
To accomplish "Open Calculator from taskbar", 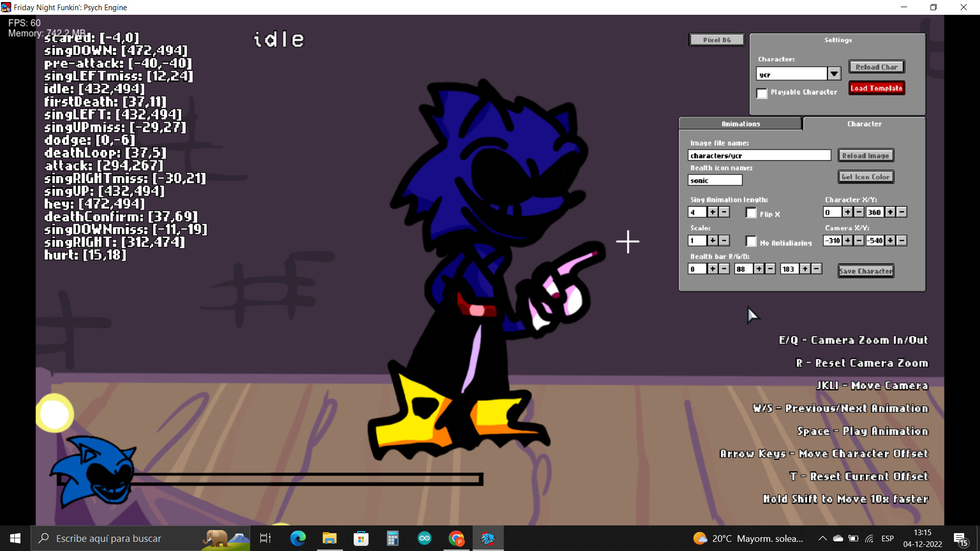I will 393,538.
